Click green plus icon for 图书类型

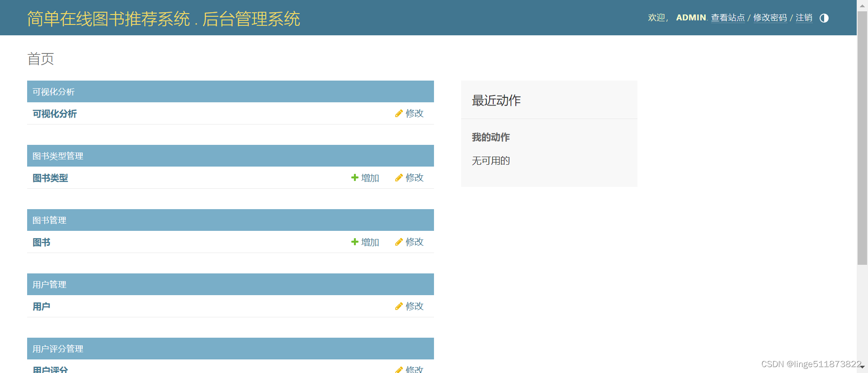355,177
